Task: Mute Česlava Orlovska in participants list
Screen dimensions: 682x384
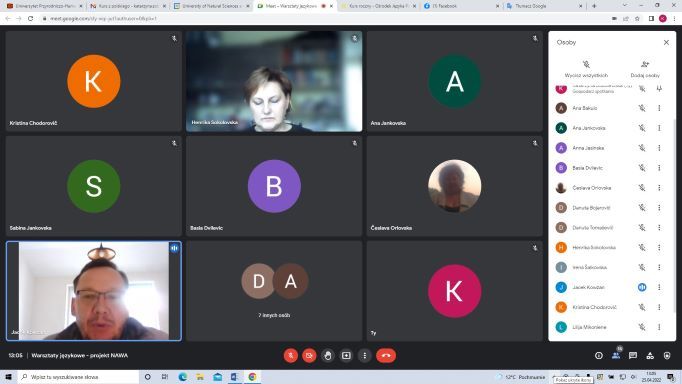Action: click(642, 188)
